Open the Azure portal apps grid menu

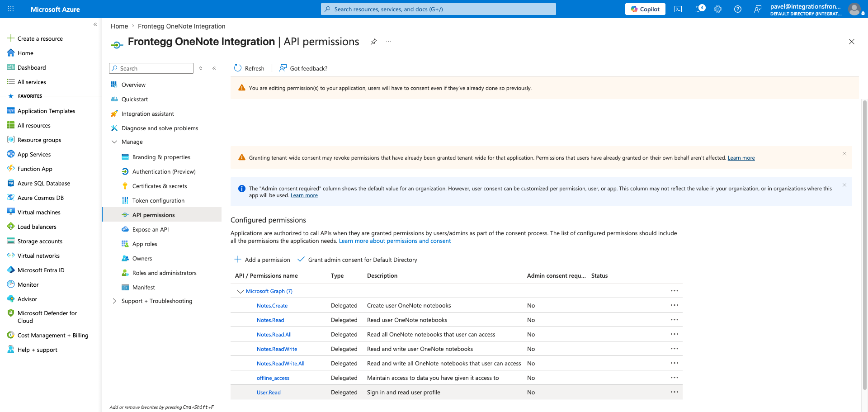tap(11, 9)
